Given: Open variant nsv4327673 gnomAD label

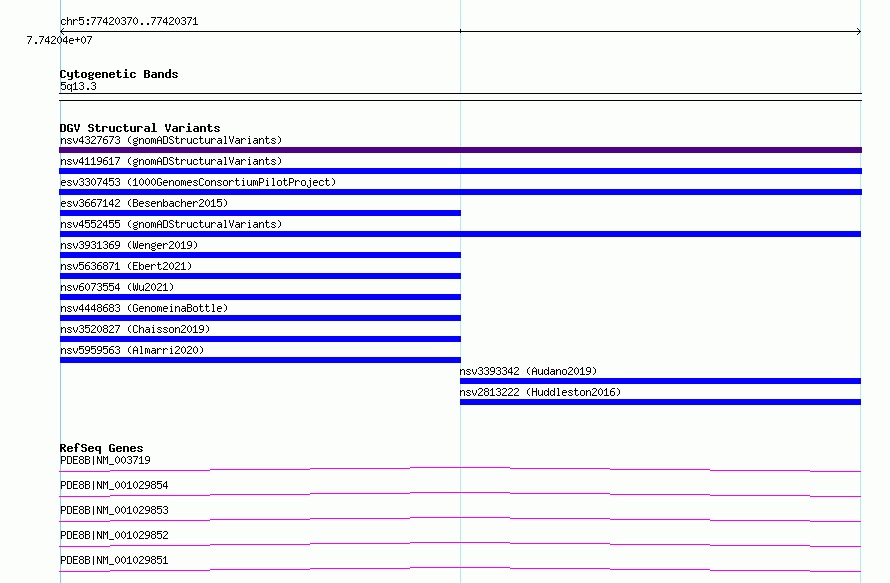Looking at the screenshot, I should point(171,140).
